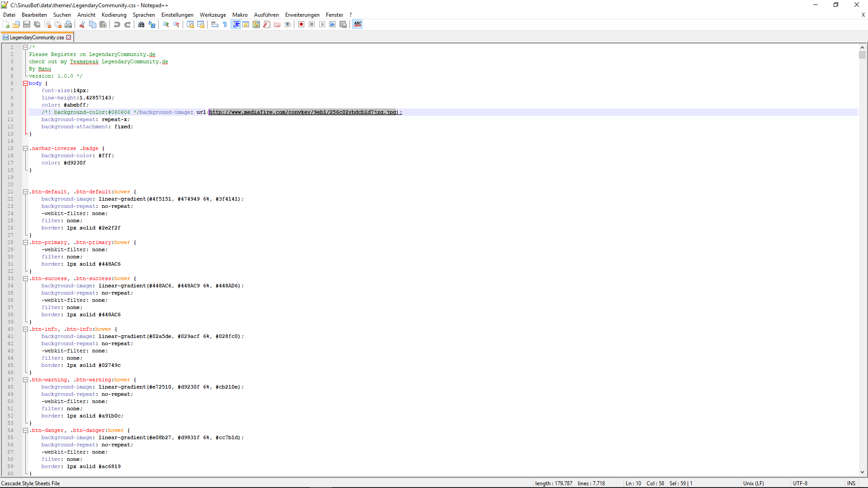Collapse the .btn-warning fold marker

pos(26,380)
